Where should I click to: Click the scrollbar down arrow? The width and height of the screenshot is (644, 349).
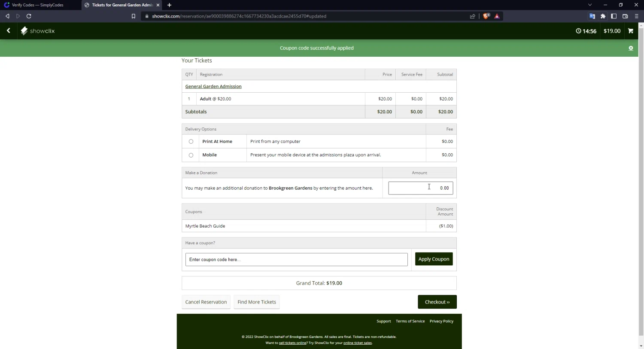pyautogui.click(x=641, y=346)
